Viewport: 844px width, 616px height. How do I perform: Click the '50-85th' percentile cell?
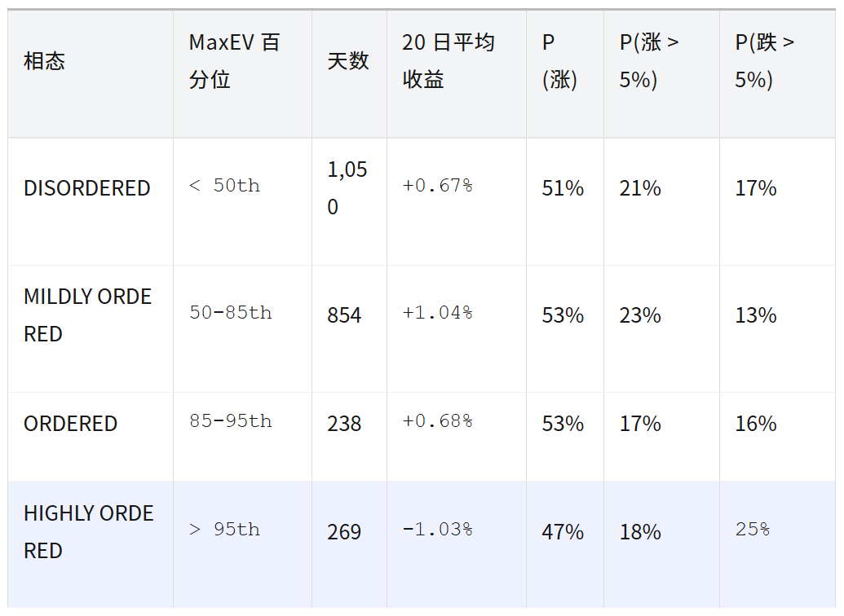231,313
